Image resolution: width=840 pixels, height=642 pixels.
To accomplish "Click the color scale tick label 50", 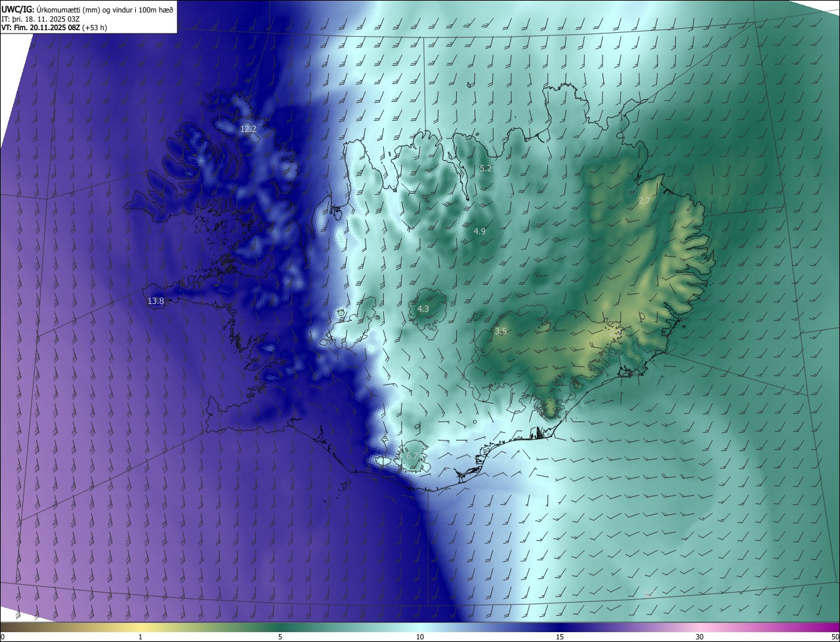I will 835,637.
